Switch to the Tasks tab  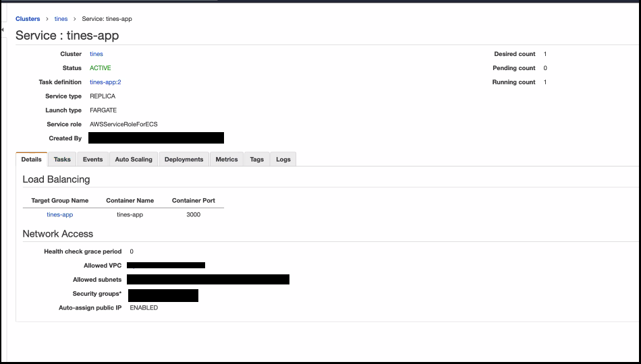tap(62, 159)
